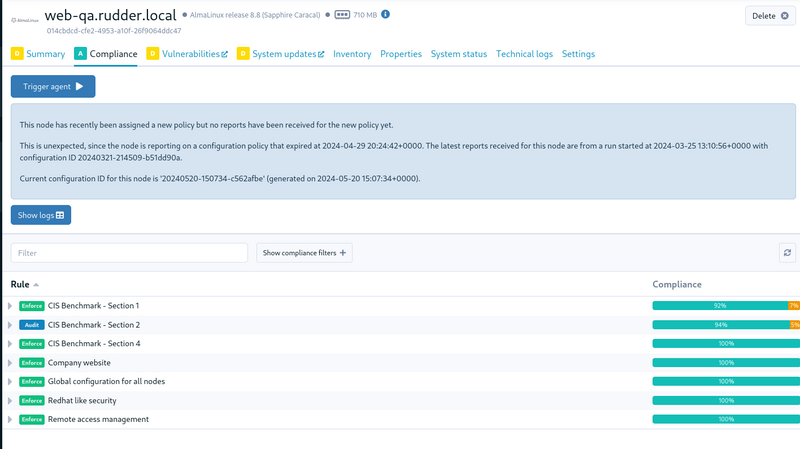This screenshot has height=449, width=800.
Task: Click the Company website 100% compliance bar
Action: coord(726,363)
